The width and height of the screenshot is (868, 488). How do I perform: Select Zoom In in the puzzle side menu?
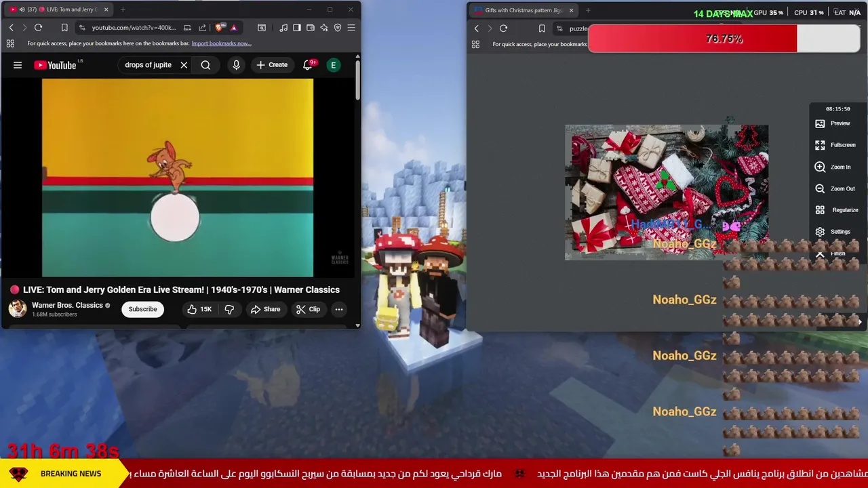coord(833,167)
